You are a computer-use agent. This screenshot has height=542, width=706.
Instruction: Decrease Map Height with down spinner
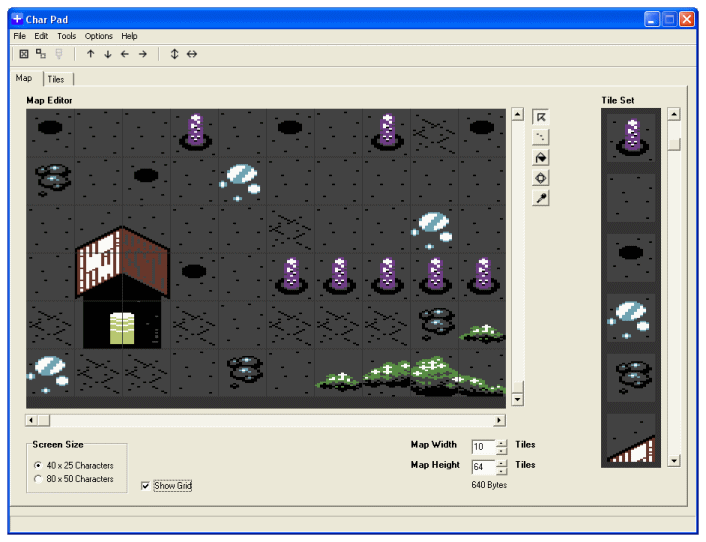coord(501,470)
